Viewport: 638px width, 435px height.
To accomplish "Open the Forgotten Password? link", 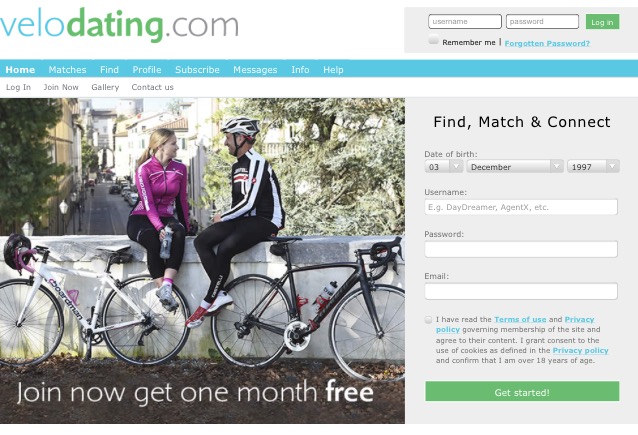I will [x=547, y=43].
